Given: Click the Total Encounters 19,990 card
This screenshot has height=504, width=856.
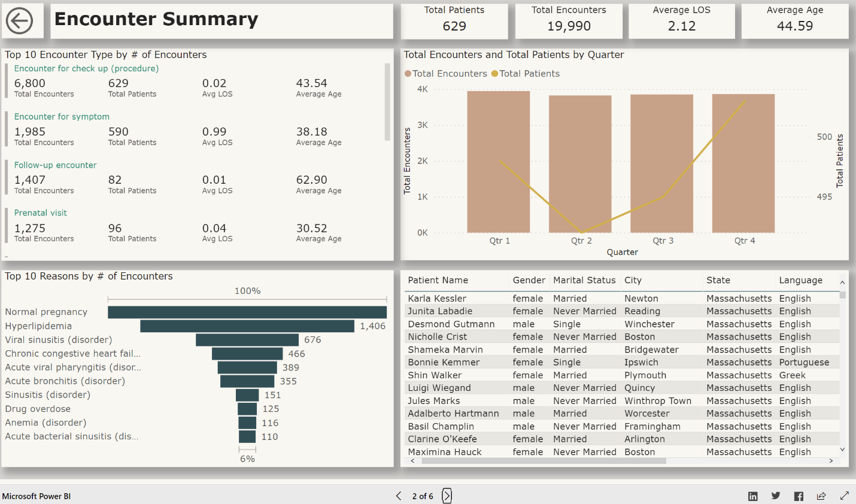Looking at the screenshot, I should coord(569,21).
